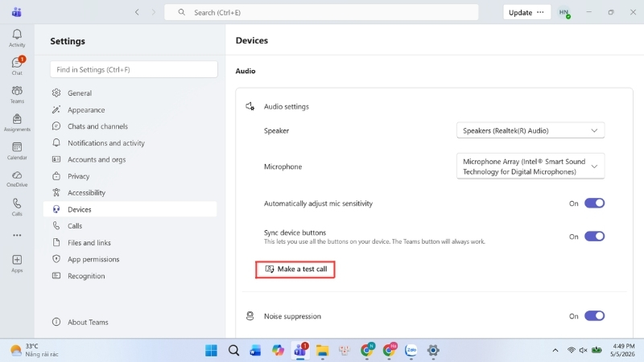Open the ellipsis next to Update
The height and width of the screenshot is (362, 644).
pyautogui.click(x=540, y=12)
